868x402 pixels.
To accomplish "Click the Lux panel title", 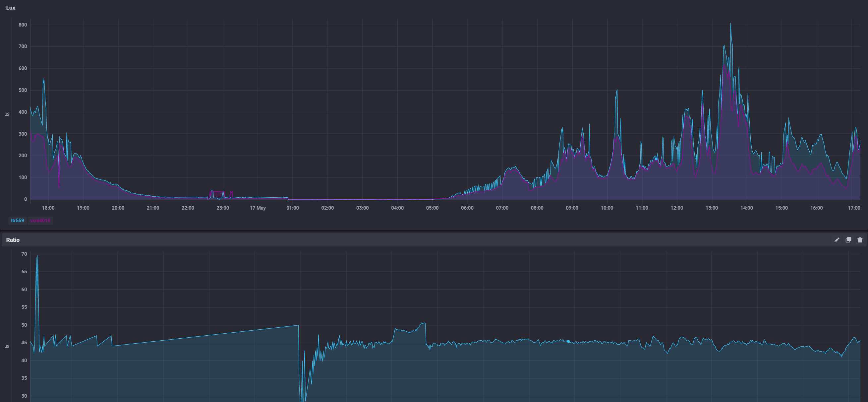I will 11,8.
